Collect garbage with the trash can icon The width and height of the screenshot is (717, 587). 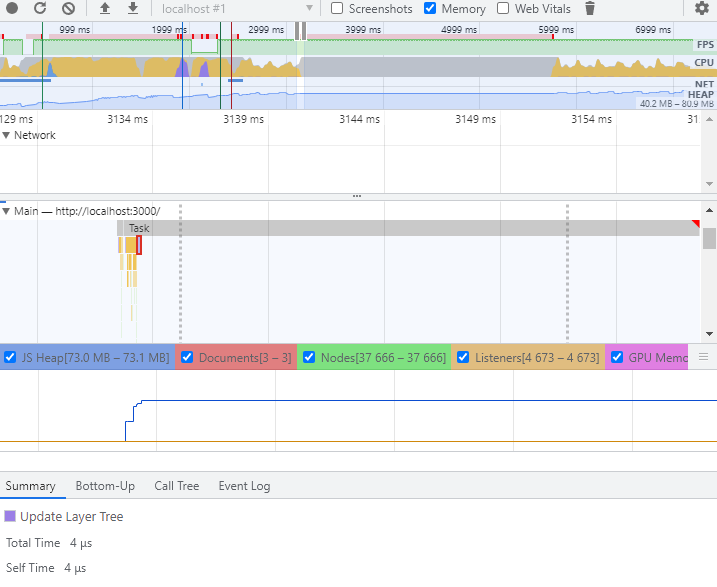click(590, 8)
